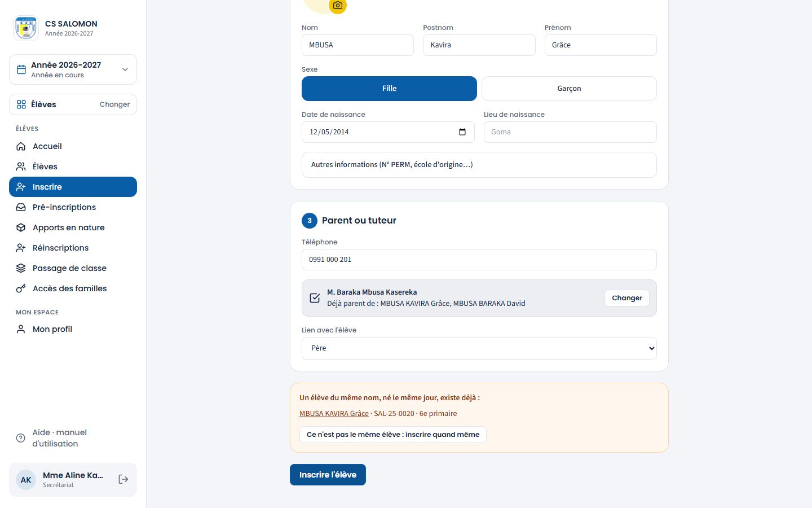This screenshot has height=508, width=812.
Task: Toggle the checked parent Baraka Mbusa Kasereka
Action: click(x=315, y=298)
